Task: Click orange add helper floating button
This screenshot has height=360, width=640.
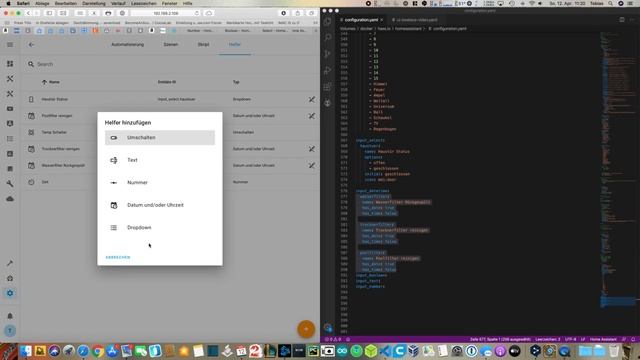Action: [306, 329]
